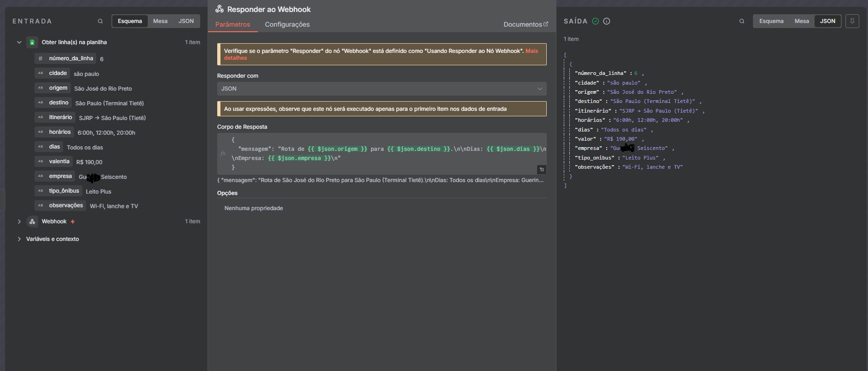Click the origem field pill
This screenshot has width=868, height=371.
click(53, 88)
